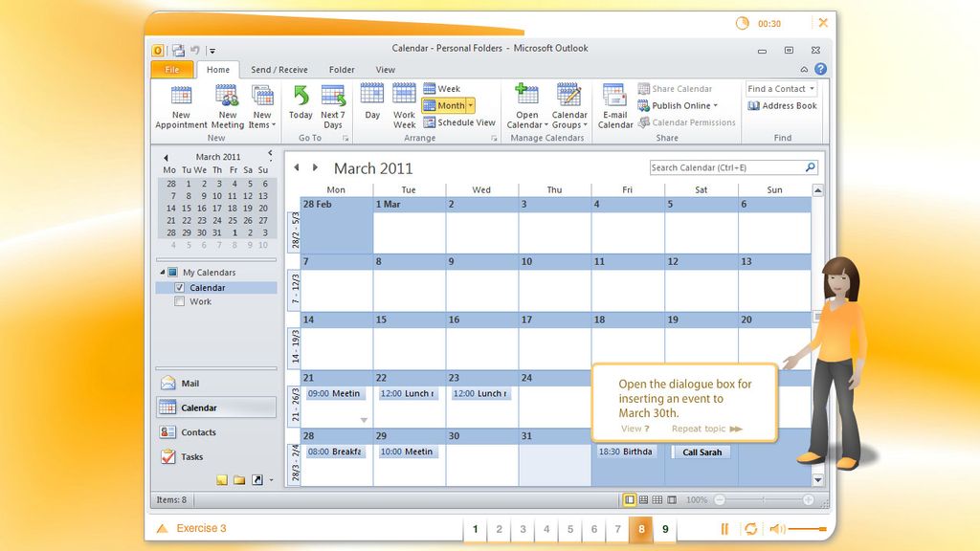Click the Repeat topic link
Image resolution: width=980 pixels, height=551 pixels.
point(706,429)
